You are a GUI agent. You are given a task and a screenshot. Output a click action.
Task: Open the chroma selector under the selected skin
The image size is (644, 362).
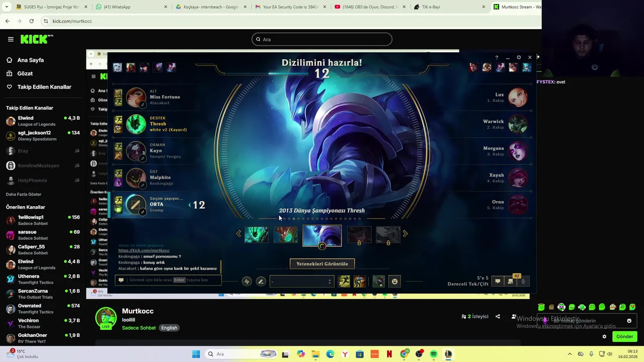(x=322, y=246)
